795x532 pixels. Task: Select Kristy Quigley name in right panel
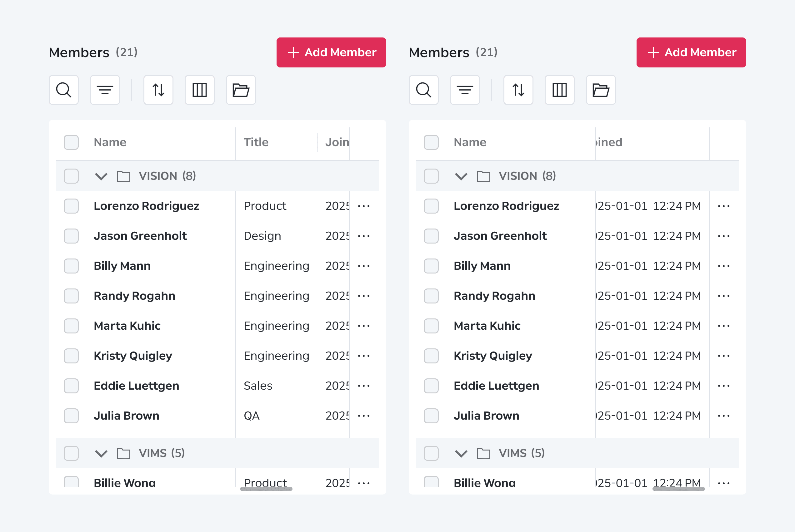coord(493,356)
